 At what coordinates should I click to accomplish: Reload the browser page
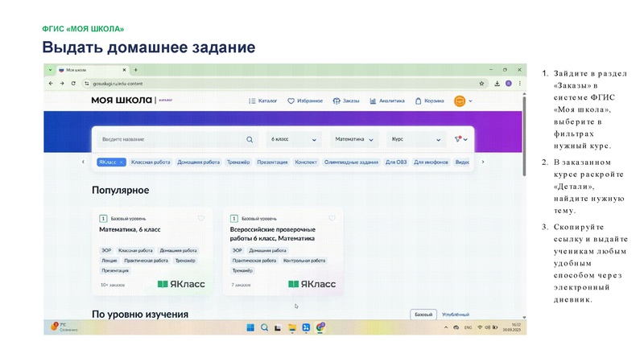[73, 84]
